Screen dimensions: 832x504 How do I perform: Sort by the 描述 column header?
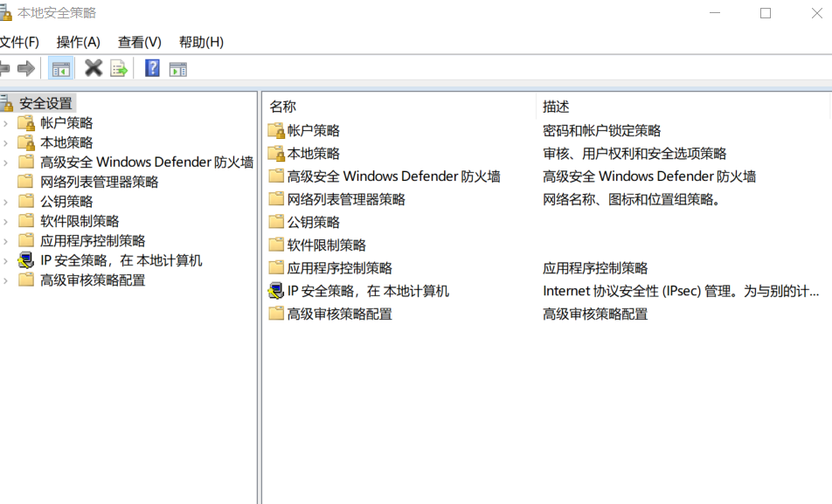[x=683, y=106]
